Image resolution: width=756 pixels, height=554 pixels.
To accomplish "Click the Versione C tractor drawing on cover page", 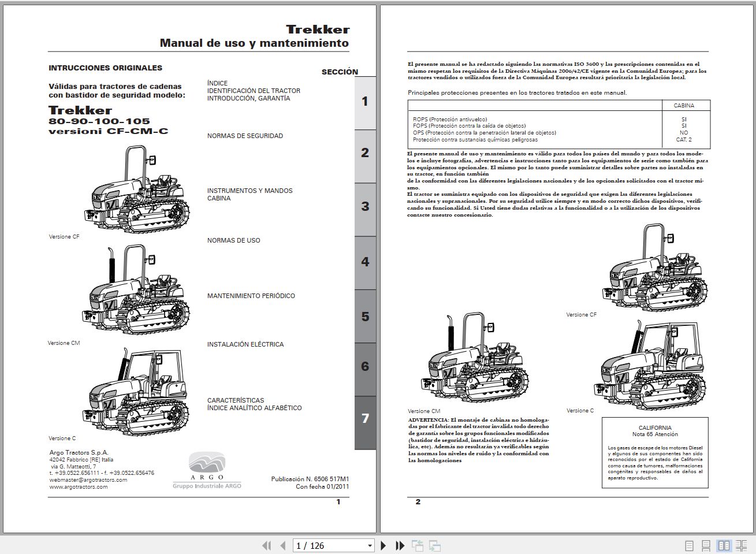I will point(137,391).
